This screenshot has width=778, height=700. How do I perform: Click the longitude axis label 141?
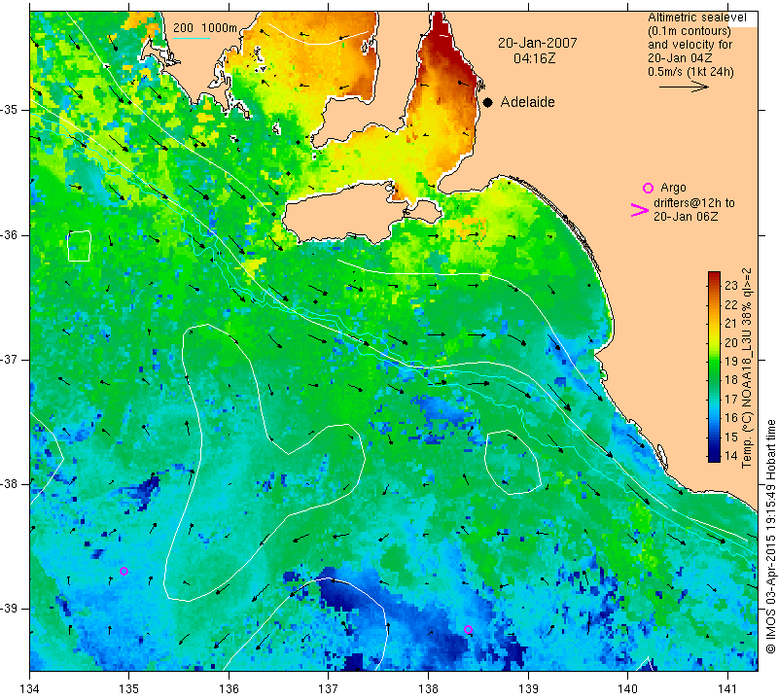[x=727, y=689]
